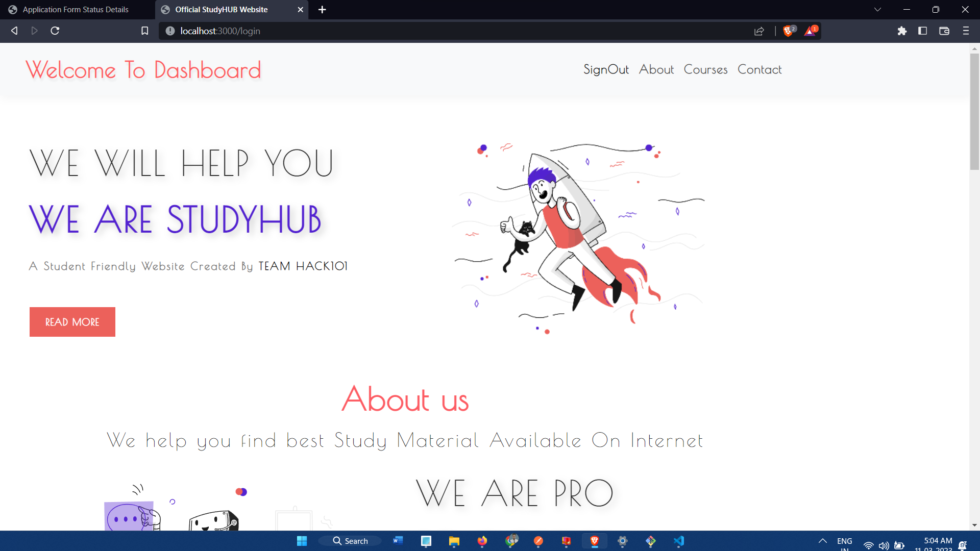This screenshot has width=980, height=551.
Task: Select Courses in the navigation menu
Action: point(705,70)
